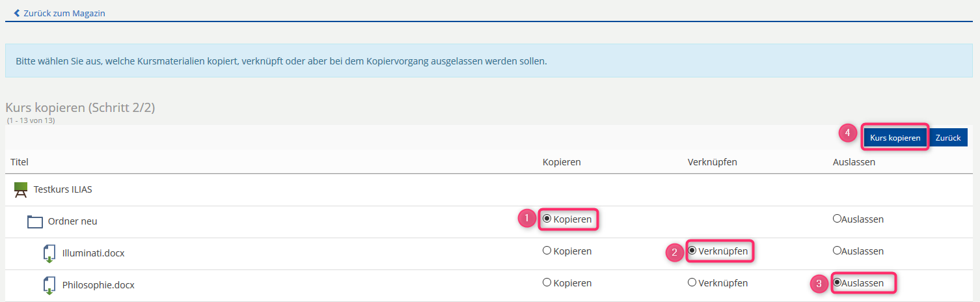Open the Zurück zum Magazin link
Screen dimensions: 980x302
[x=64, y=13]
